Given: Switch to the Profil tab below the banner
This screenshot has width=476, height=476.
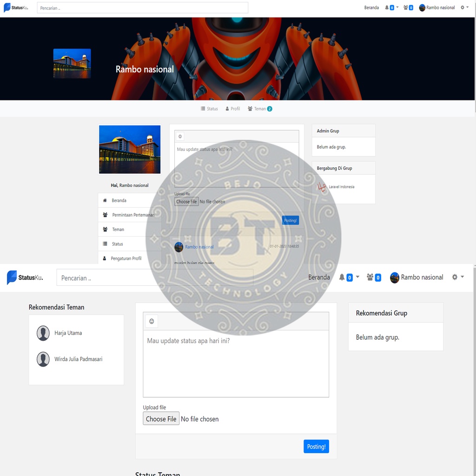Looking at the screenshot, I should (232, 109).
